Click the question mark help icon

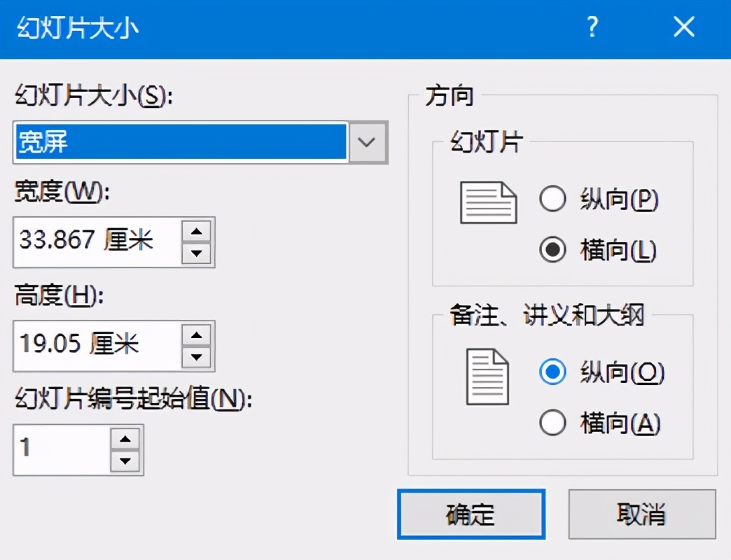592,28
